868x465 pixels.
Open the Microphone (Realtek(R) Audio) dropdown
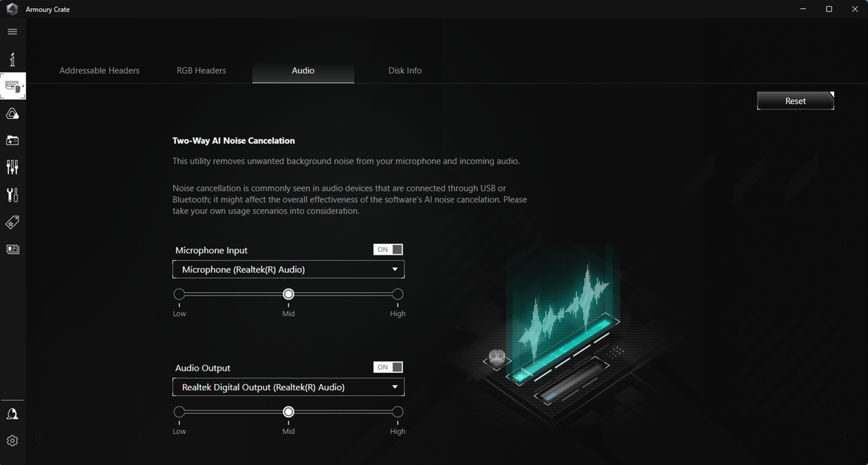pos(288,269)
